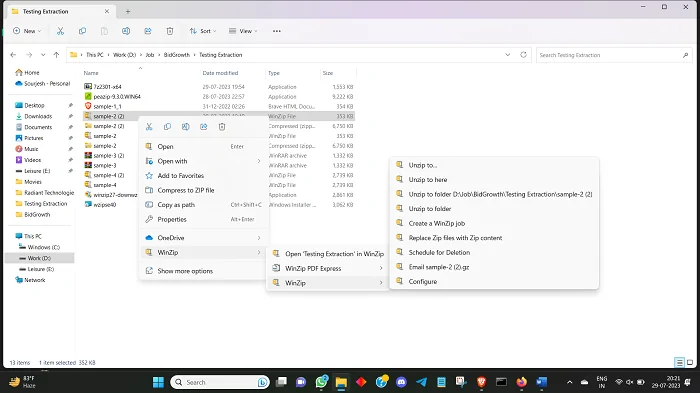Sort by the Name column header
This screenshot has width=700, height=393.
[91, 73]
